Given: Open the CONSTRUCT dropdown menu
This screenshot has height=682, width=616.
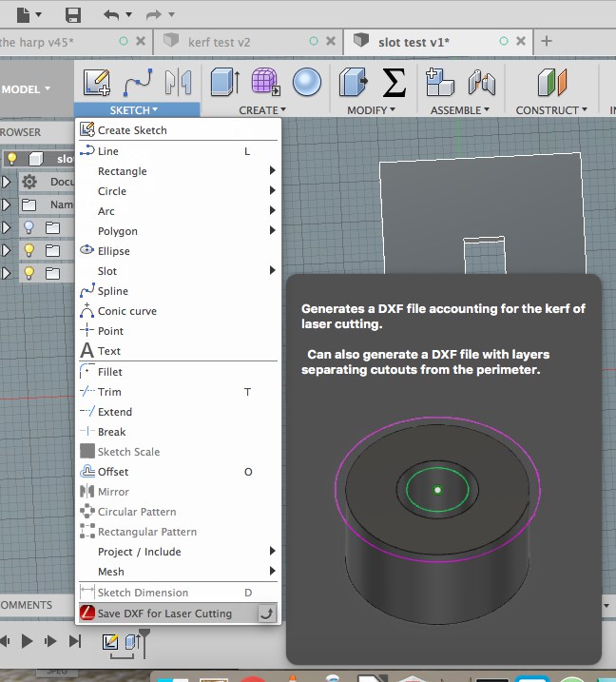Looking at the screenshot, I should [551, 110].
